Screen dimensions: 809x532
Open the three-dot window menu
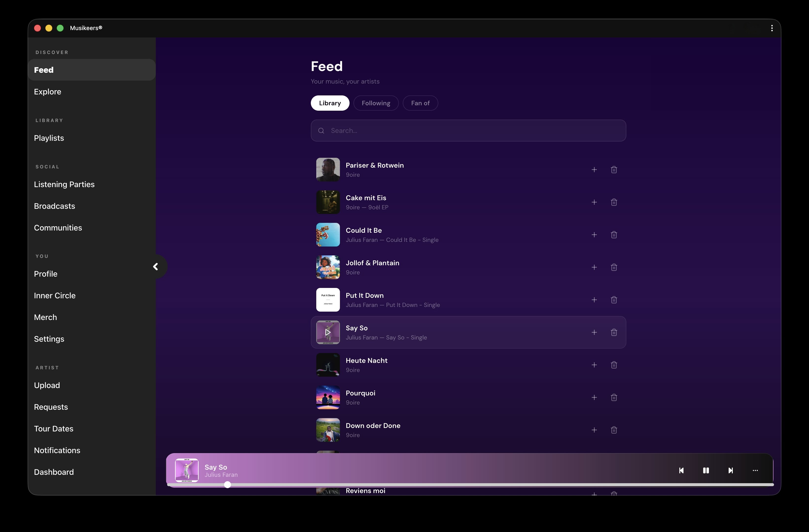pyautogui.click(x=772, y=28)
